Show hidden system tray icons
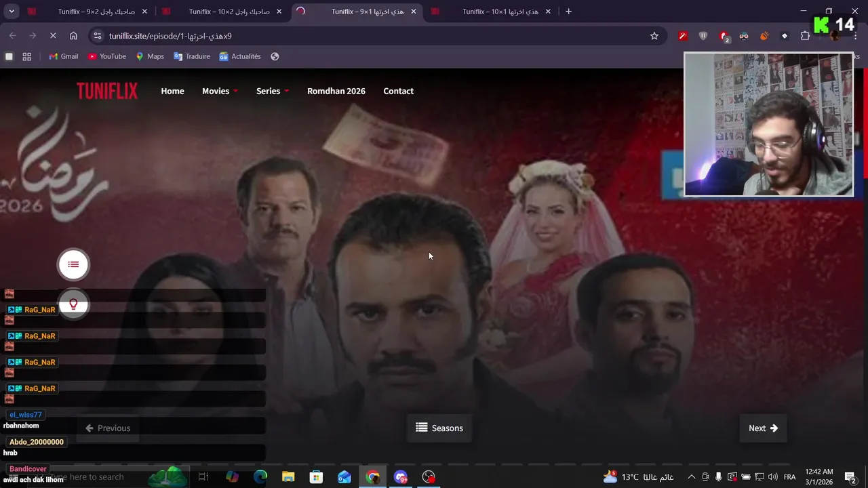This screenshot has height=488, width=868. [691, 477]
